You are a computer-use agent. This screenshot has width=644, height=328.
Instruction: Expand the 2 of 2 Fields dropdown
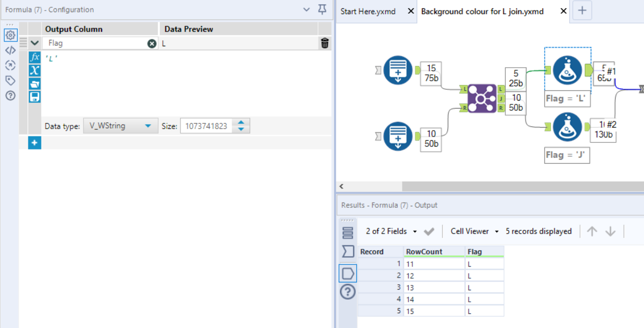pyautogui.click(x=387, y=231)
